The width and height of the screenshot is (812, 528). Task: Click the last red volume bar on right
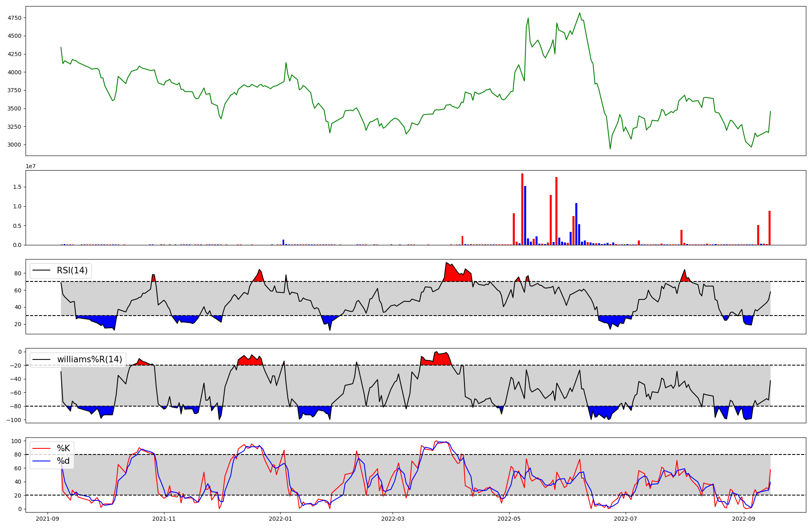(x=769, y=228)
